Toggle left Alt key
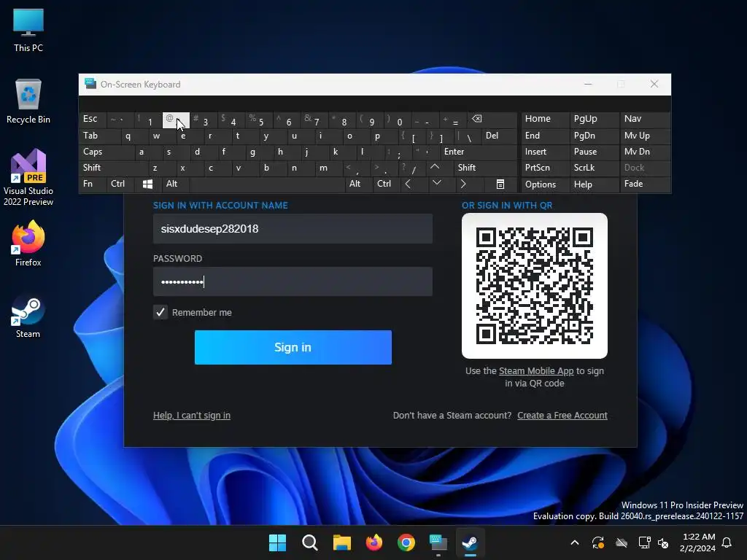The width and height of the screenshot is (747, 560). [x=176, y=184]
